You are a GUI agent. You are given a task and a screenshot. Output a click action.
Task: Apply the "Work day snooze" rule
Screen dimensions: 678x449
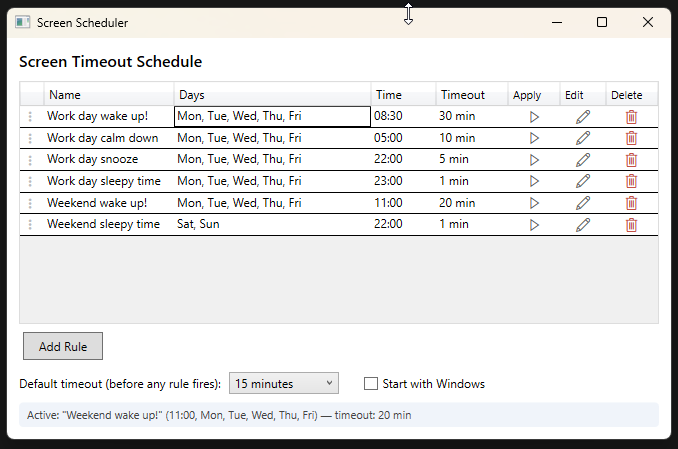pyautogui.click(x=534, y=160)
